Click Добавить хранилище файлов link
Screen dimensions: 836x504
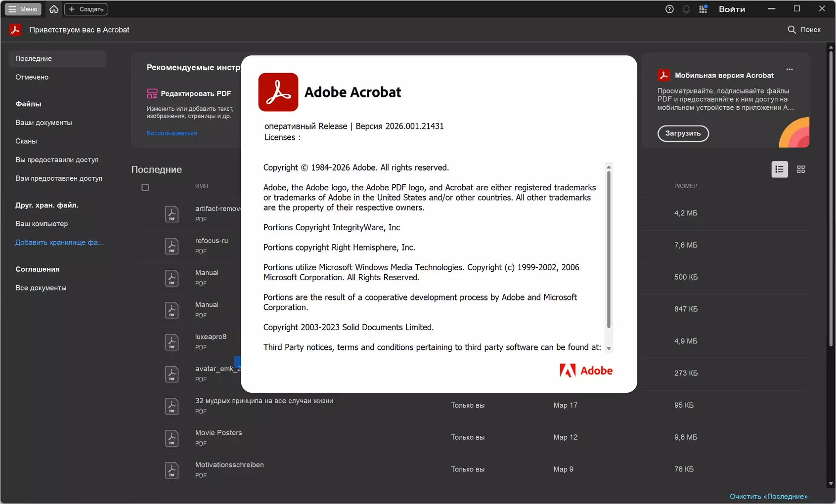59,242
